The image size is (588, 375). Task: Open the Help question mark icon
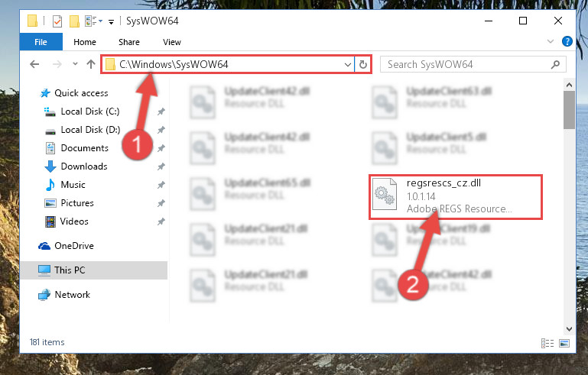coord(567,41)
